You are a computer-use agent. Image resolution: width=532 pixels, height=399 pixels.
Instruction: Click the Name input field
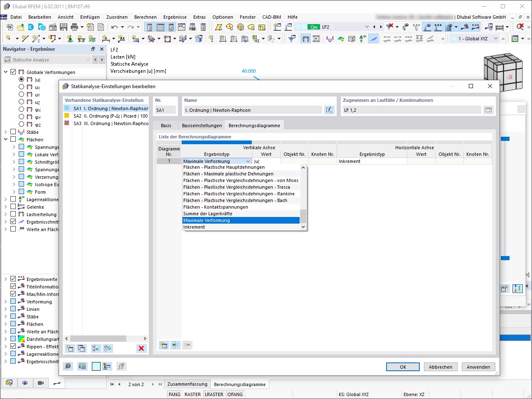(x=252, y=110)
